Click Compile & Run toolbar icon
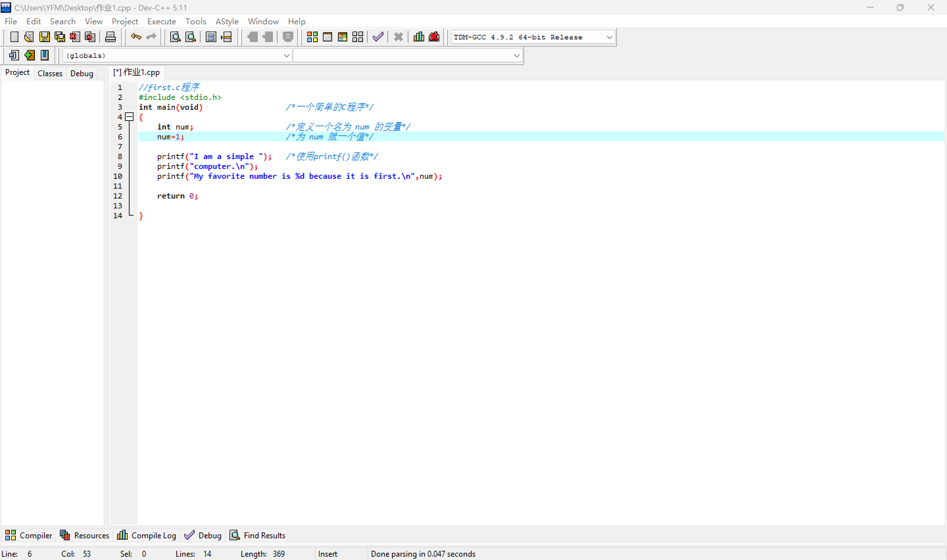The image size is (947, 560). point(342,37)
